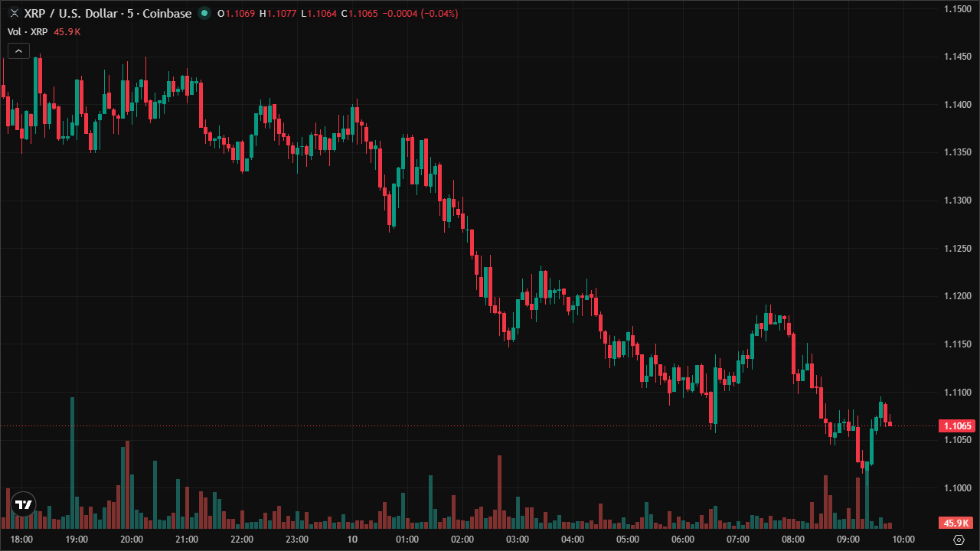Click the 1.1350 price axis label
The height and width of the screenshot is (551, 980).
(x=957, y=152)
